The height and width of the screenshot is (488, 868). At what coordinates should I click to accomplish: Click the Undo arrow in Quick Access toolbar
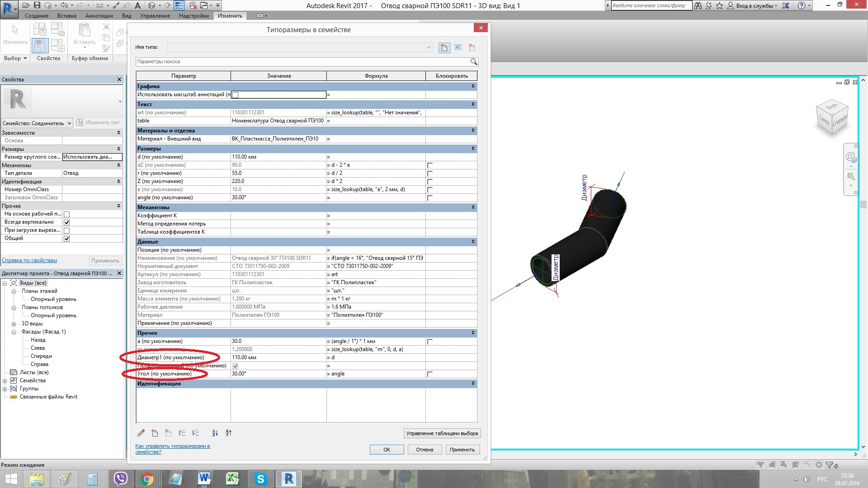64,5
